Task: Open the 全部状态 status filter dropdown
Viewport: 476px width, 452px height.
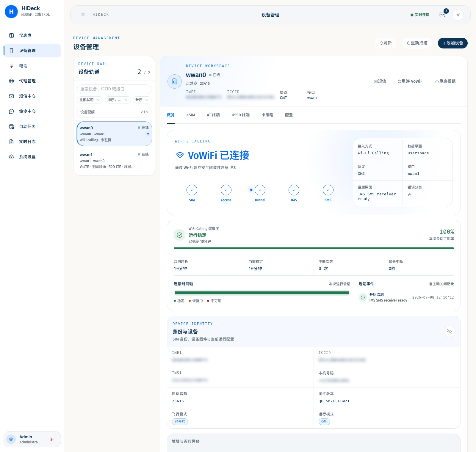Action: point(90,100)
